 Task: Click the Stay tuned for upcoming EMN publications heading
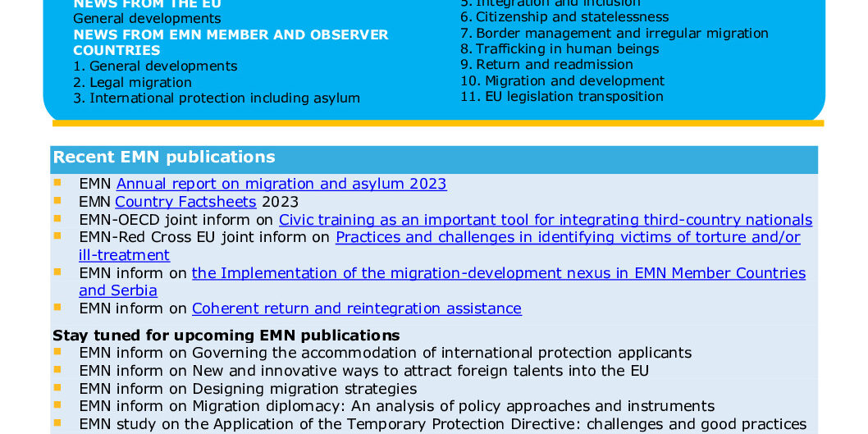226,336
